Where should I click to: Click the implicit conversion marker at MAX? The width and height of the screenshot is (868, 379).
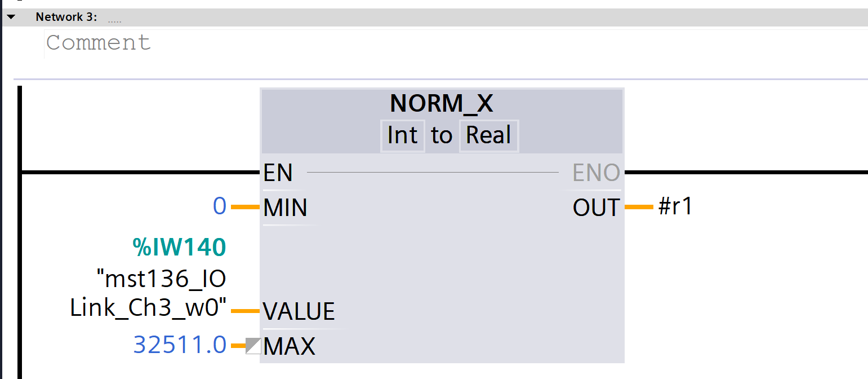point(253,345)
